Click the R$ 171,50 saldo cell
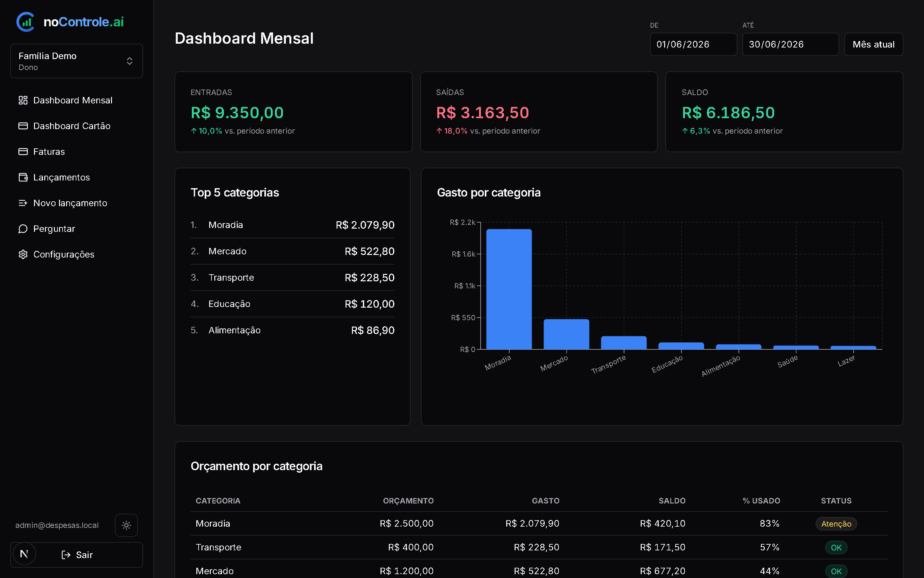The image size is (924, 578). (x=663, y=547)
